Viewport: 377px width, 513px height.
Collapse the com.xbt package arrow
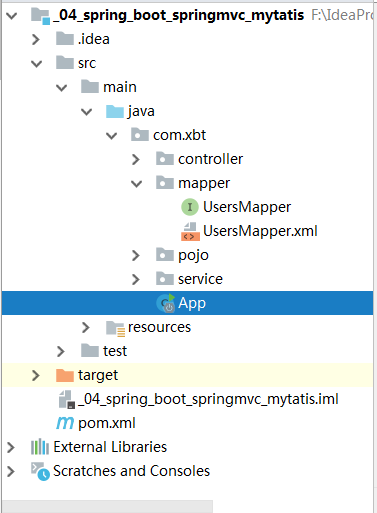111,136
